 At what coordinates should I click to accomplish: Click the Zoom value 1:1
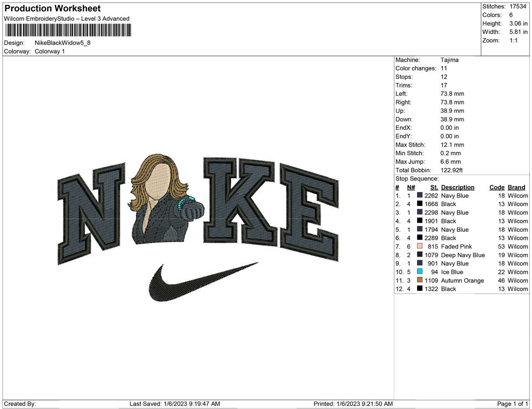[513, 40]
